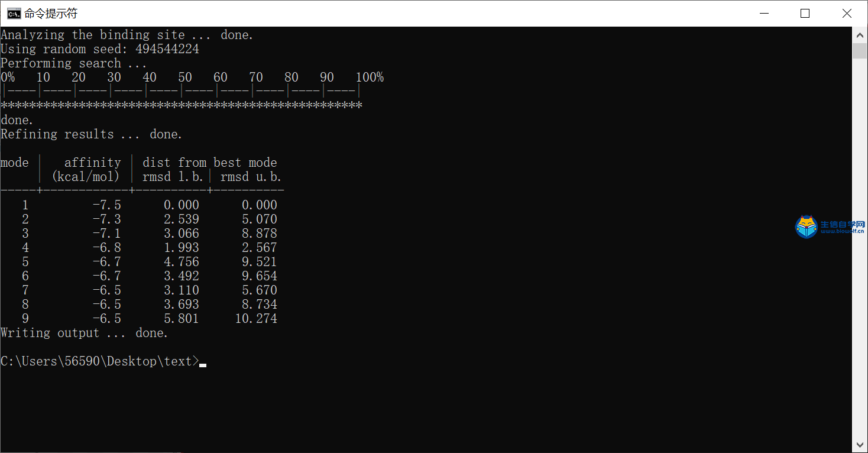Click the 'mode' column header
Viewport: 868px width, 453px height.
[15, 163]
